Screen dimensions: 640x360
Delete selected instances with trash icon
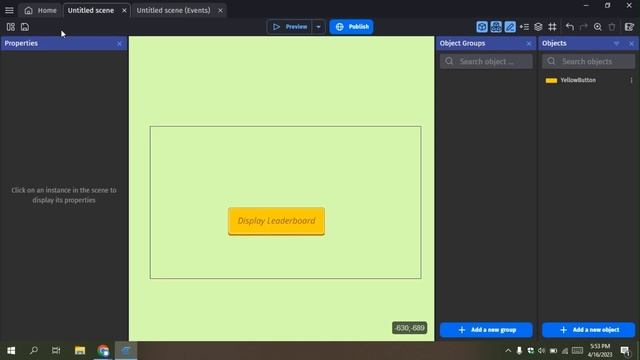[612, 27]
